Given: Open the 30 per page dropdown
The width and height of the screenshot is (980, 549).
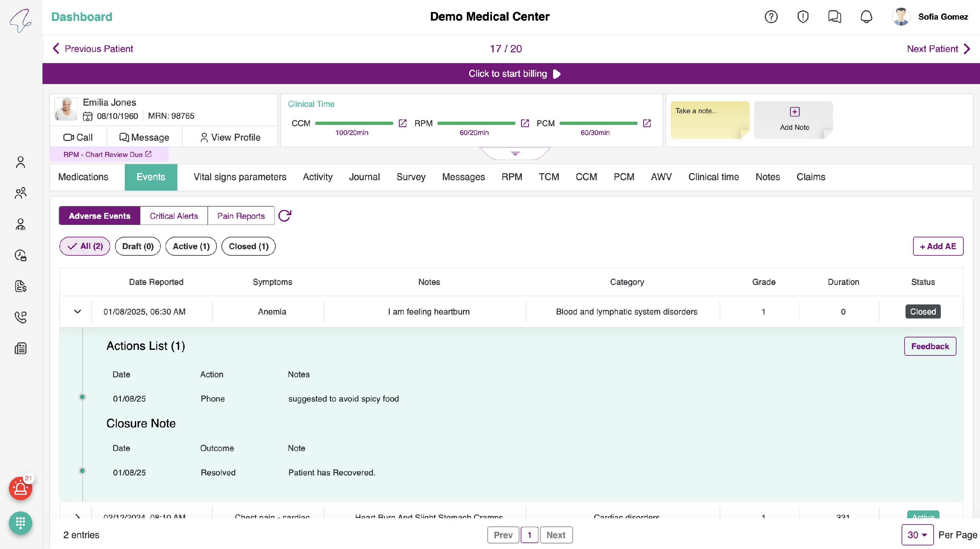Looking at the screenshot, I should [917, 535].
